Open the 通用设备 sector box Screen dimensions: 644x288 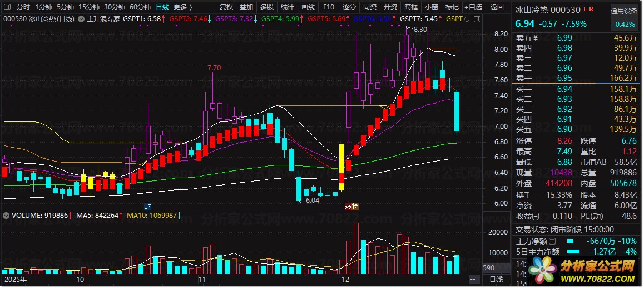[623, 17]
